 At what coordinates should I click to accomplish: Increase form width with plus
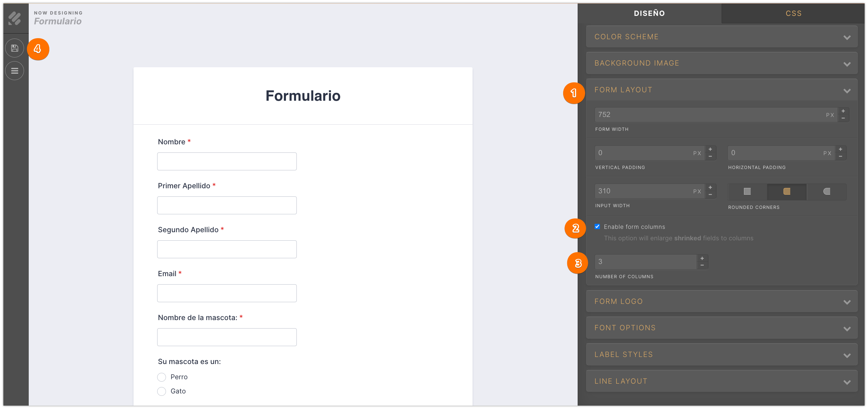pos(843,111)
